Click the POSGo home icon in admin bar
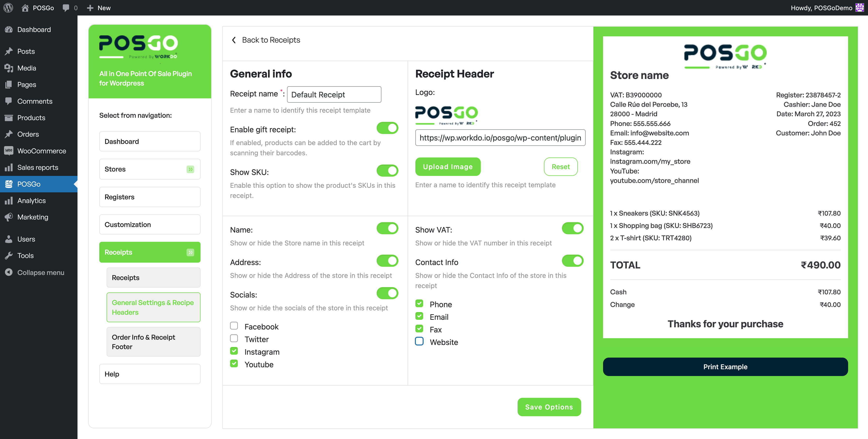The width and height of the screenshot is (868, 439). pos(25,8)
